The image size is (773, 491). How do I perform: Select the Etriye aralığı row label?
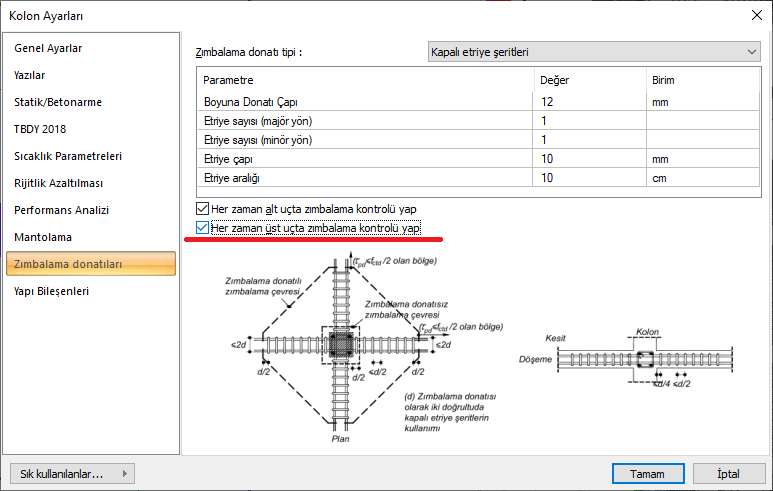click(232, 178)
